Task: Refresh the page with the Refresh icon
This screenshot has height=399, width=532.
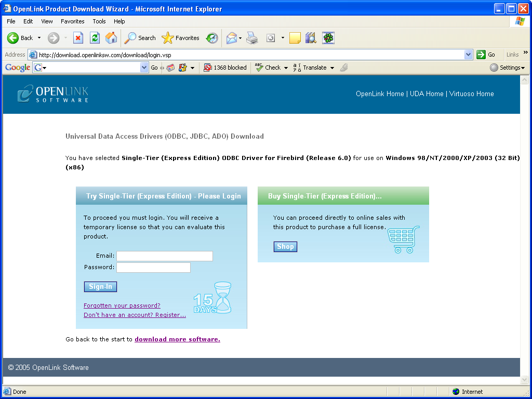Action: coord(95,38)
